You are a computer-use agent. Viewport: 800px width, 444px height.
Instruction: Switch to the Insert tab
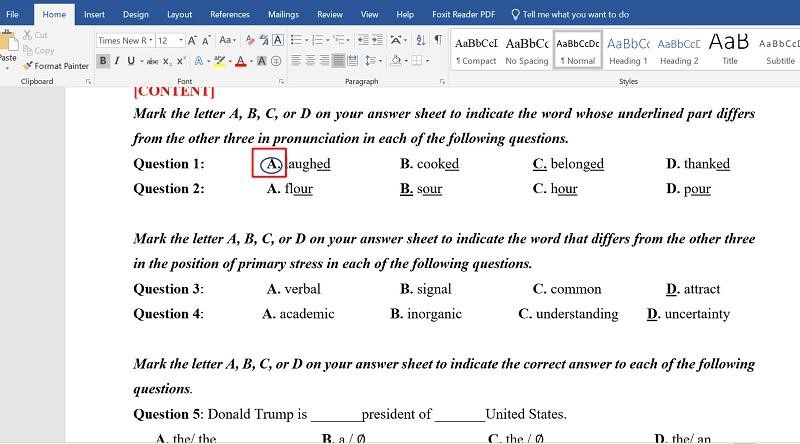click(94, 14)
